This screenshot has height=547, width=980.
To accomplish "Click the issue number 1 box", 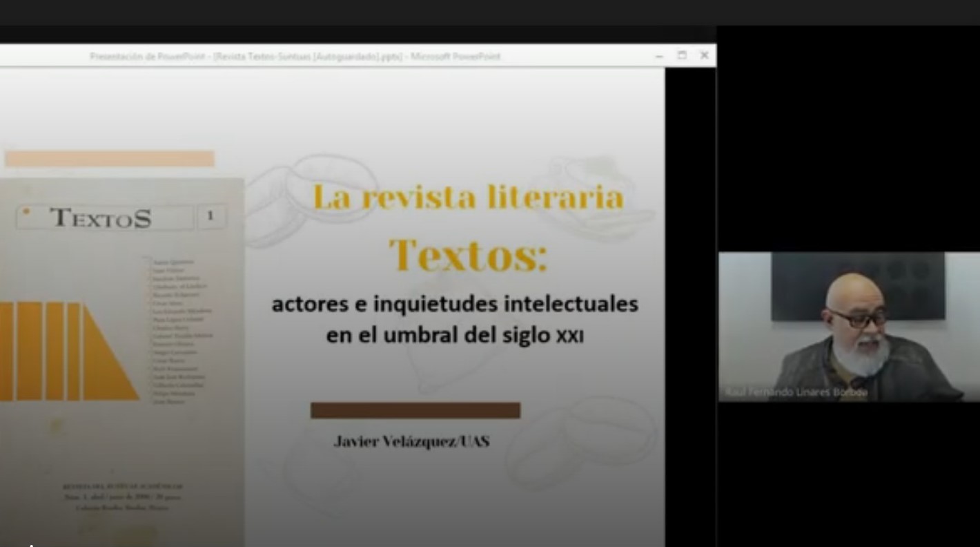I will click(x=210, y=217).
